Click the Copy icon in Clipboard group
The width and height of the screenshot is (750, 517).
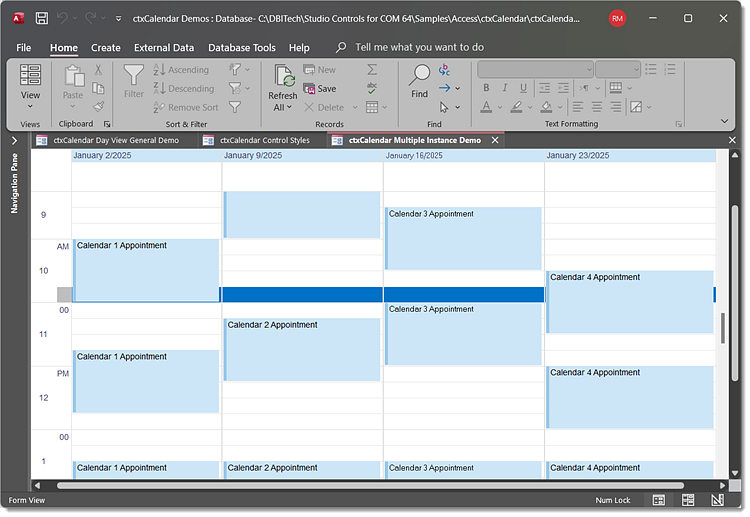(98, 88)
